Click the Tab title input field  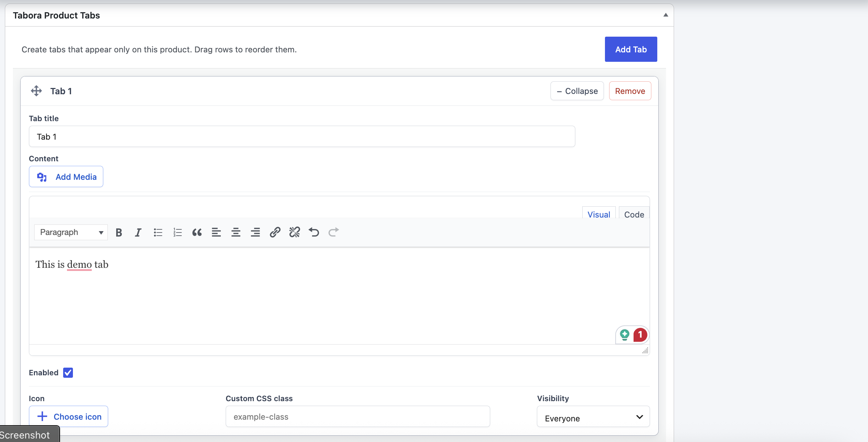pyautogui.click(x=302, y=137)
